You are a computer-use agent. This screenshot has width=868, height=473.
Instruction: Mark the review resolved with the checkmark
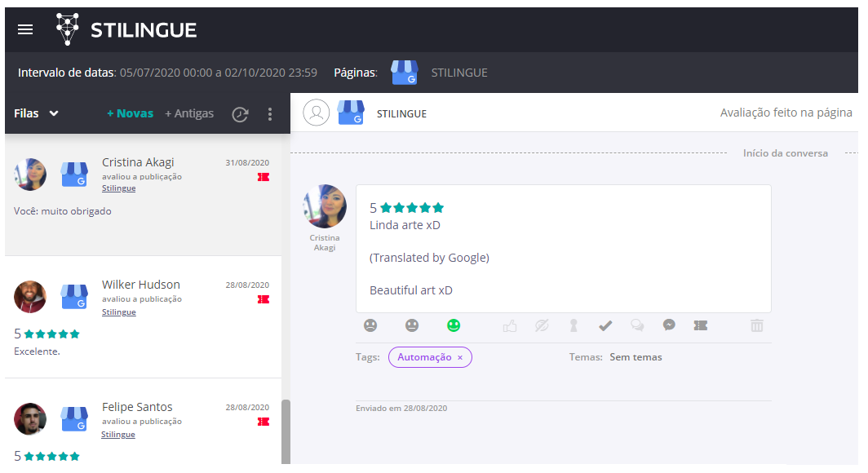(x=605, y=326)
